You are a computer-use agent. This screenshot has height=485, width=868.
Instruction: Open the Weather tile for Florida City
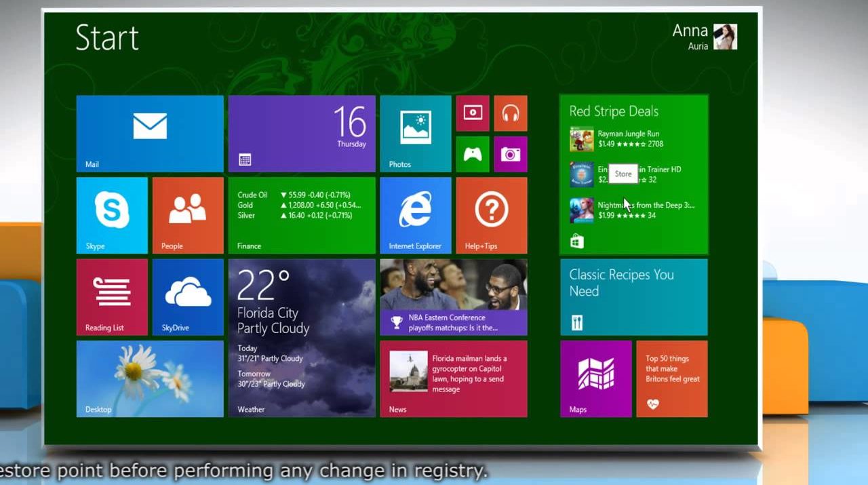pos(302,338)
